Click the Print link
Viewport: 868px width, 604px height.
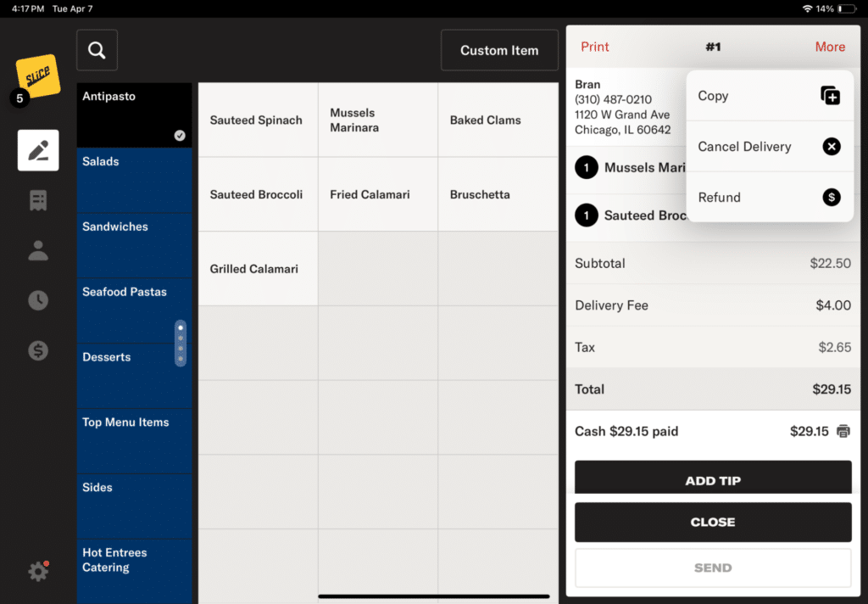(594, 47)
